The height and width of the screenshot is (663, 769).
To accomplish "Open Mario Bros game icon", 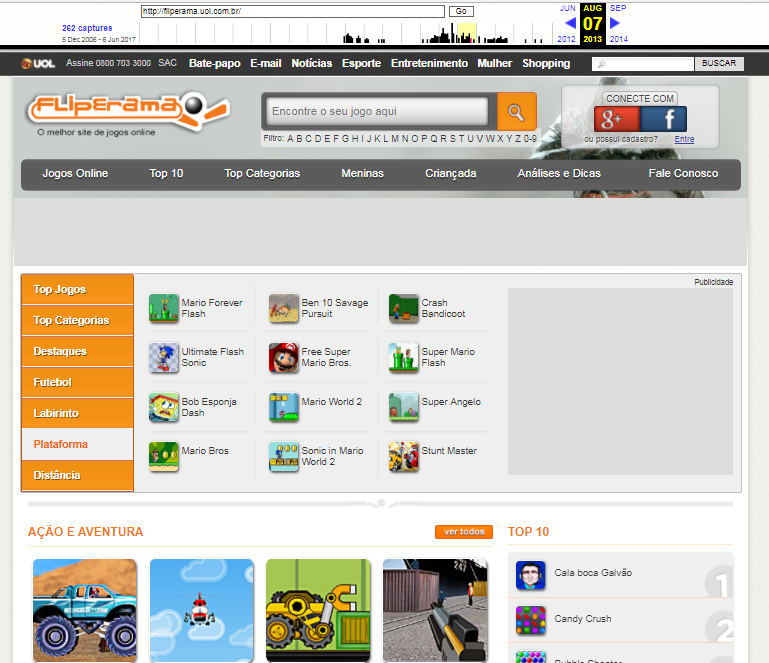I will pyautogui.click(x=164, y=457).
